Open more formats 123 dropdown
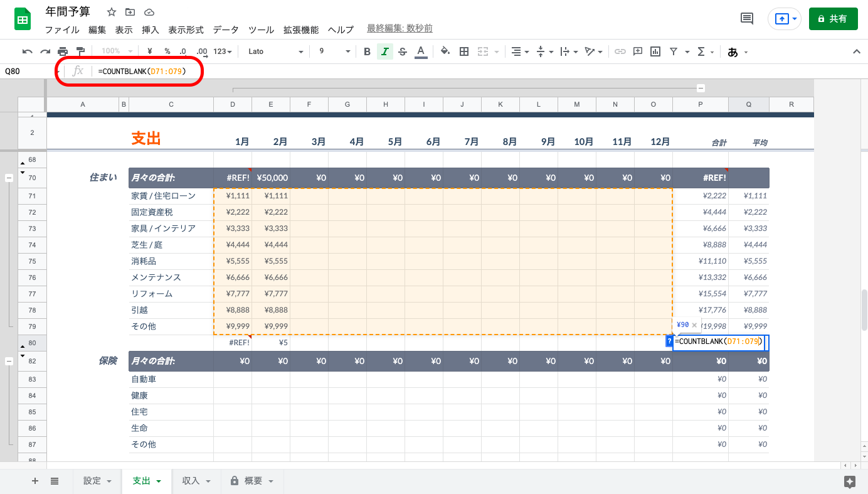Viewport: 868px width, 494px height. click(x=223, y=51)
